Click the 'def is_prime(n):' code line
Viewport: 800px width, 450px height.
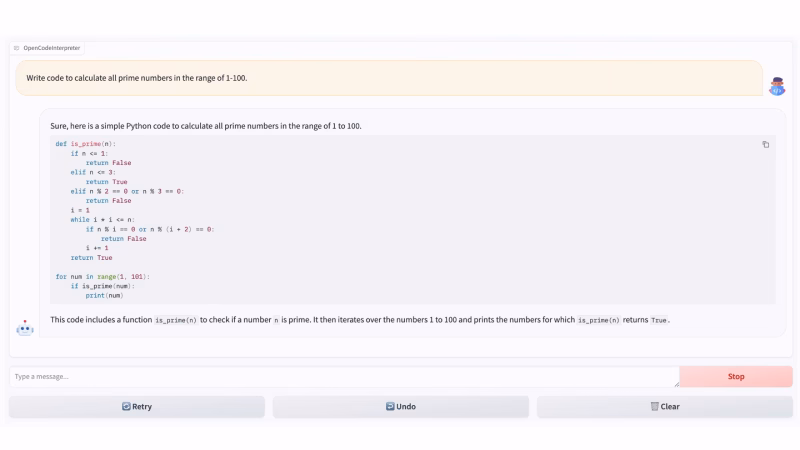pos(86,144)
